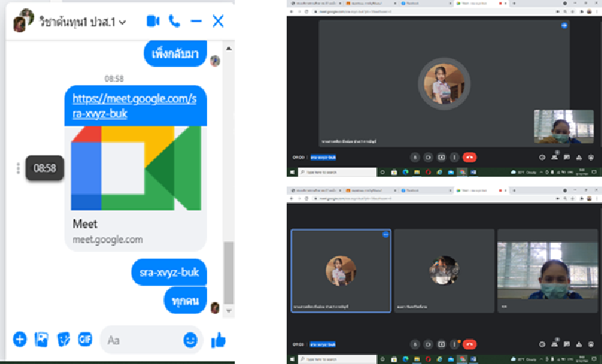Screen dimensions: 602x364
Task: Open more actions plus icon in chat
Action: 20,340
